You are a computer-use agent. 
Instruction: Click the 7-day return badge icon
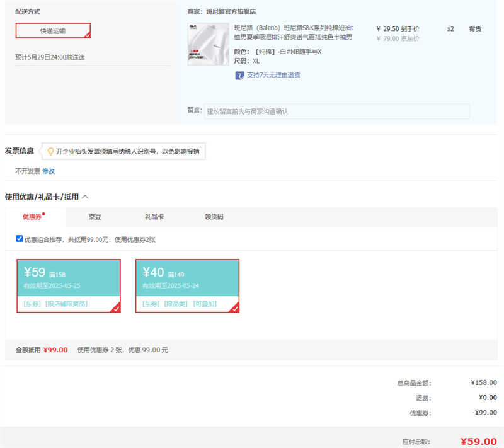click(239, 75)
